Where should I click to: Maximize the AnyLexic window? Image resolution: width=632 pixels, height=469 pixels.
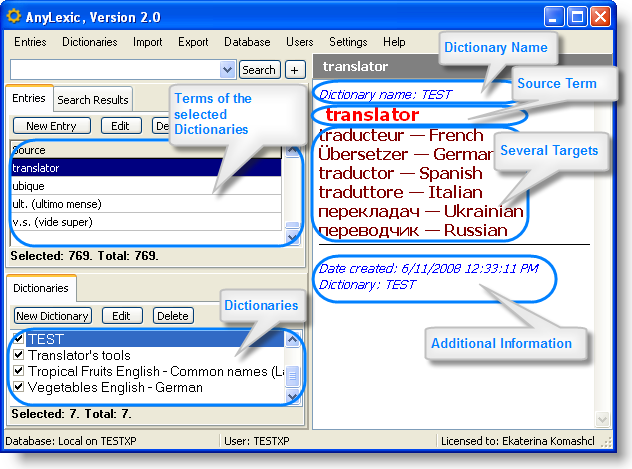[577, 17]
